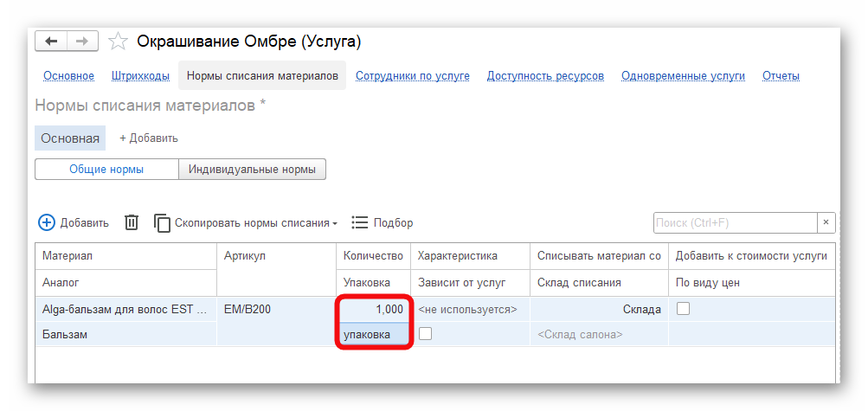Go back with the left arrow button
Screen dimensions: 868x411
(x=51, y=42)
